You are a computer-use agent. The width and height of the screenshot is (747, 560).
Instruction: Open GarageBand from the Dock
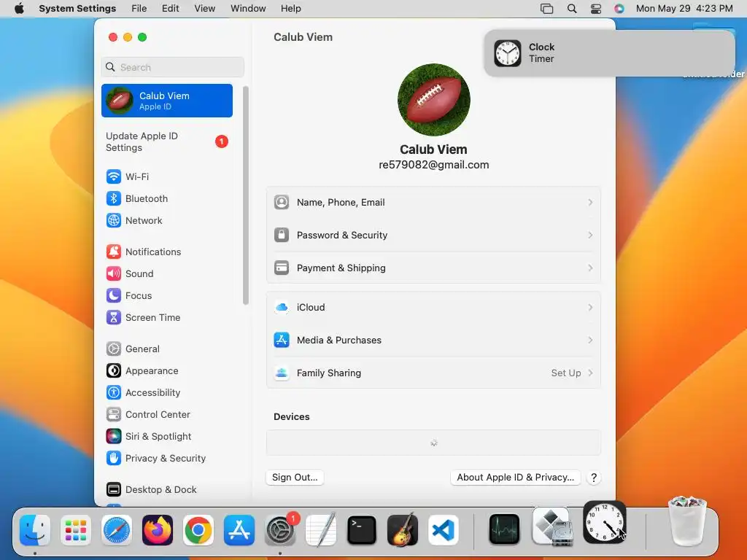pyautogui.click(x=403, y=529)
